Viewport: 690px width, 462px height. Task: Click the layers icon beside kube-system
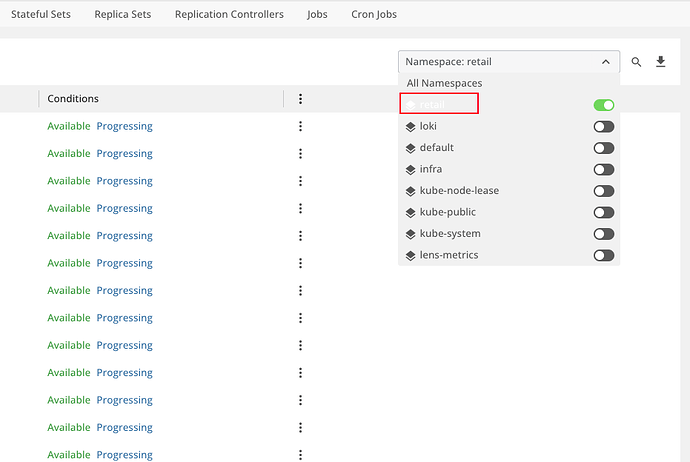(410, 234)
